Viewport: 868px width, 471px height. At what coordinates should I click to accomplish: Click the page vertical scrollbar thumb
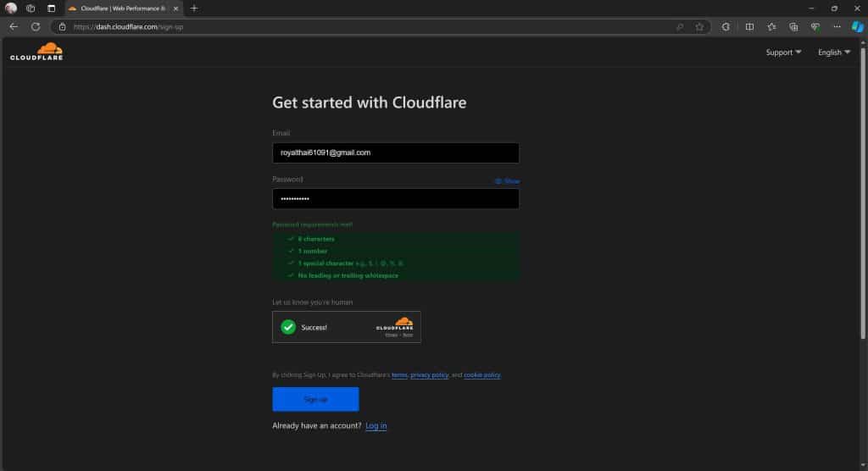(862, 194)
